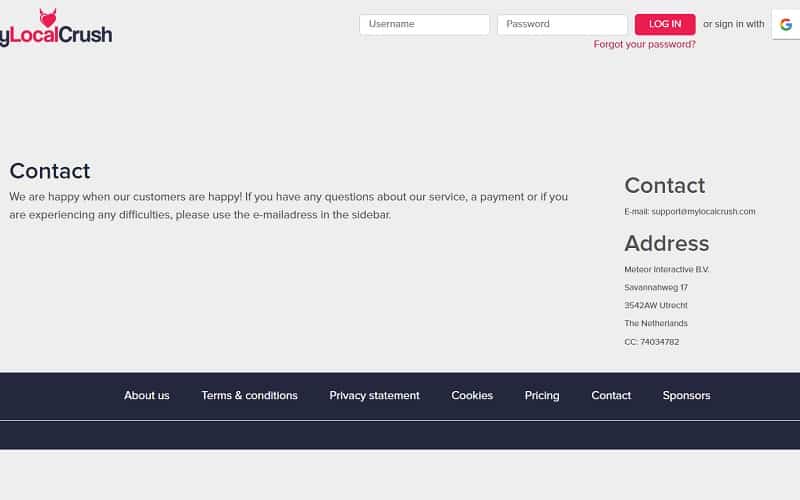The image size is (800, 500).
Task: Open About us footer link
Action: (x=146, y=395)
